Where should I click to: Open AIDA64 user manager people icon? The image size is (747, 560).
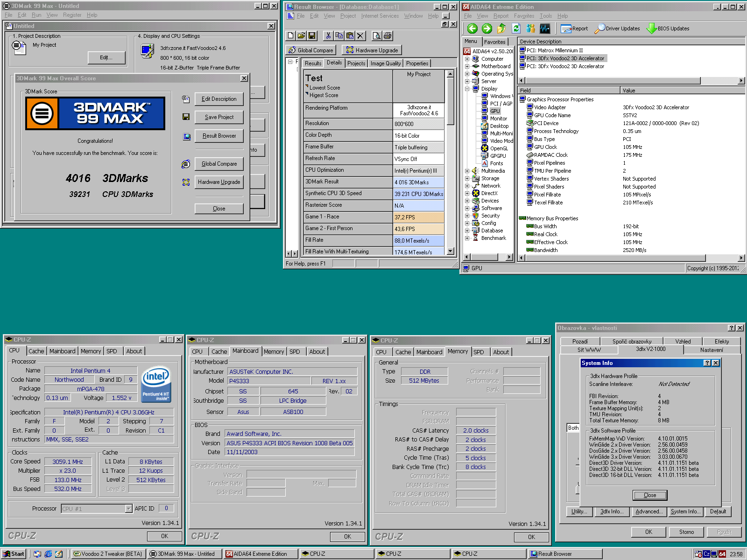click(x=530, y=28)
